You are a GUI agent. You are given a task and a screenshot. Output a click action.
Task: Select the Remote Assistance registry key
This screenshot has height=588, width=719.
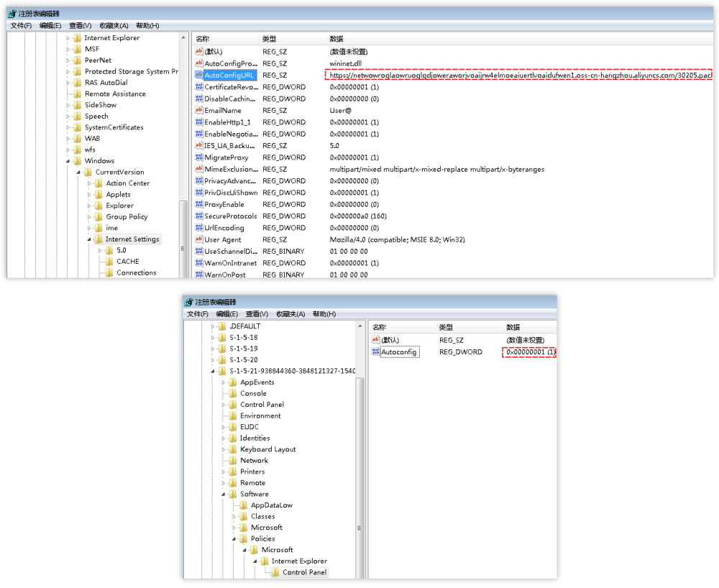click(x=115, y=94)
